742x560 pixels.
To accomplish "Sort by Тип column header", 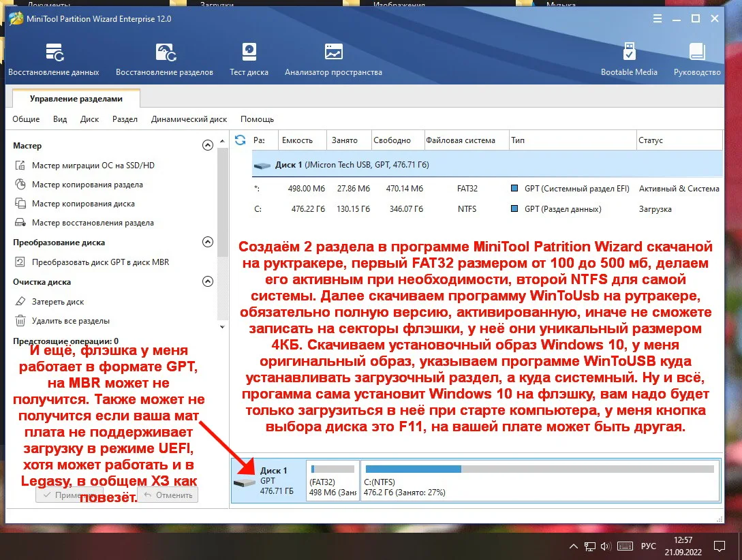I will (572, 140).
